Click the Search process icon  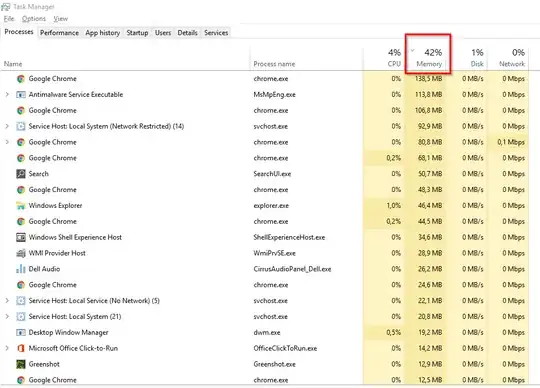pyautogui.click(x=21, y=174)
